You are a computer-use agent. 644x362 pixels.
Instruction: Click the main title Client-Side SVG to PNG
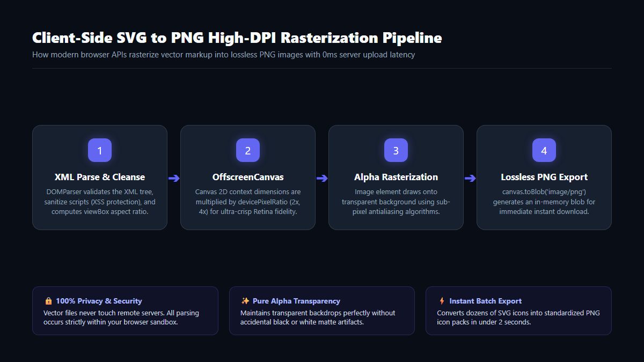point(237,38)
